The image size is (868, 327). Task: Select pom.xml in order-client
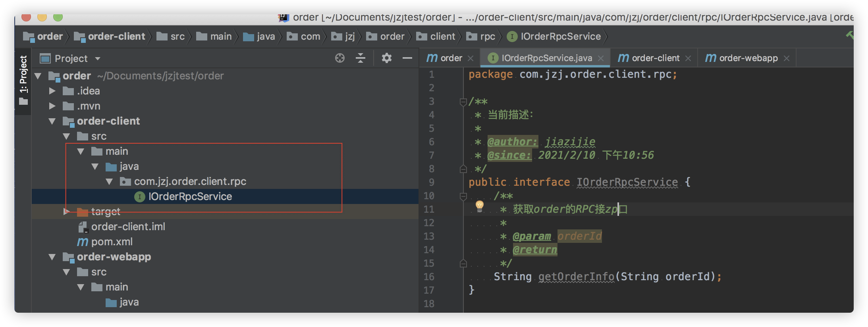[x=225, y=242]
